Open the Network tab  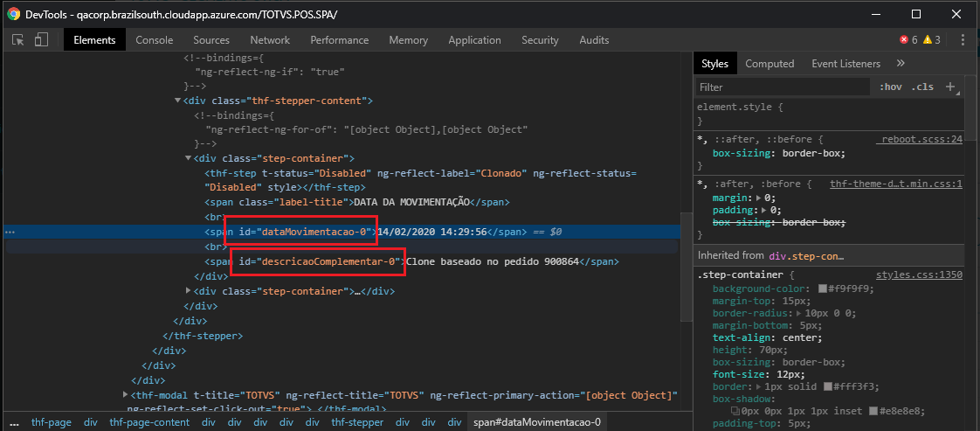point(270,40)
